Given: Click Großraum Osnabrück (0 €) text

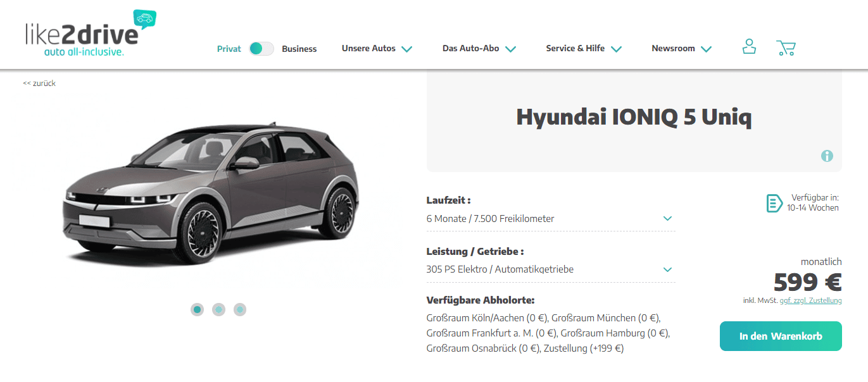Looking at the screenshot, I should coord(483,348).
